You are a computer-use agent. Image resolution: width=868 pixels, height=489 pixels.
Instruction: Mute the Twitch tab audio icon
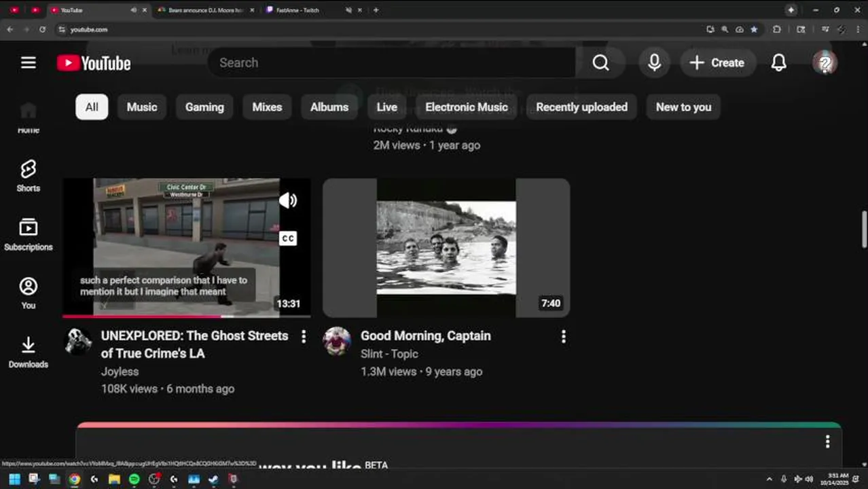pyautogui.click(x=348, y=10)
